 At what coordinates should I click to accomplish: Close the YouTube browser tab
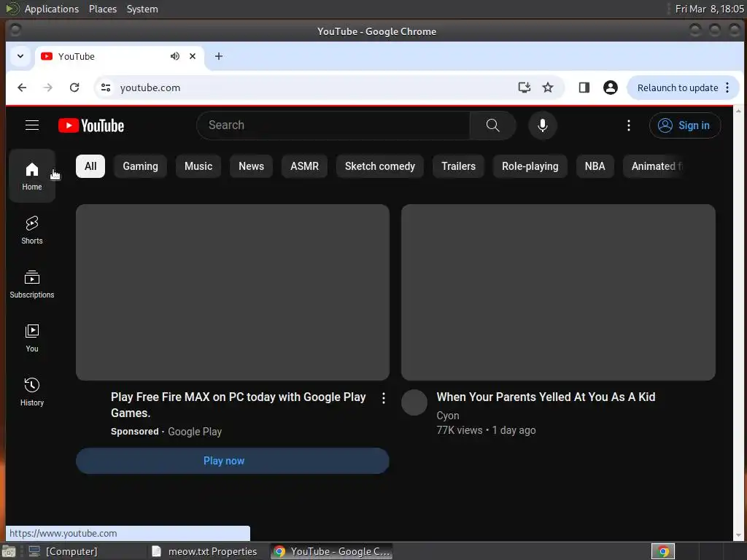point(193,56)
